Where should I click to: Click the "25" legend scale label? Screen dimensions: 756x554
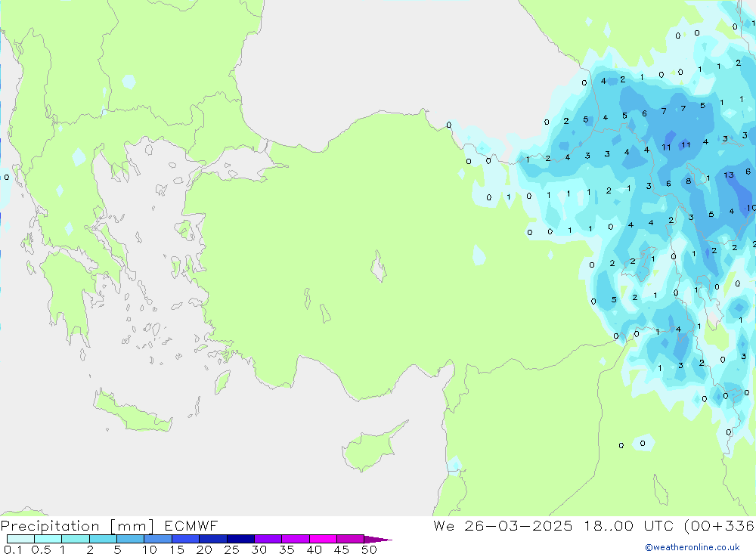point(232,549)
